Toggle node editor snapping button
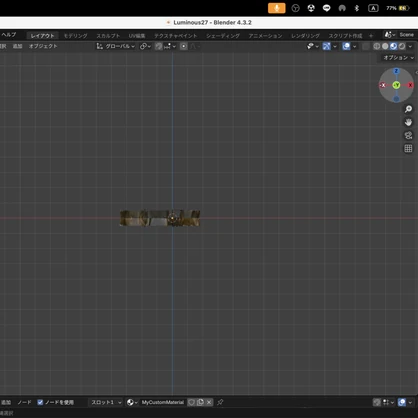 (x=377, y=402)
